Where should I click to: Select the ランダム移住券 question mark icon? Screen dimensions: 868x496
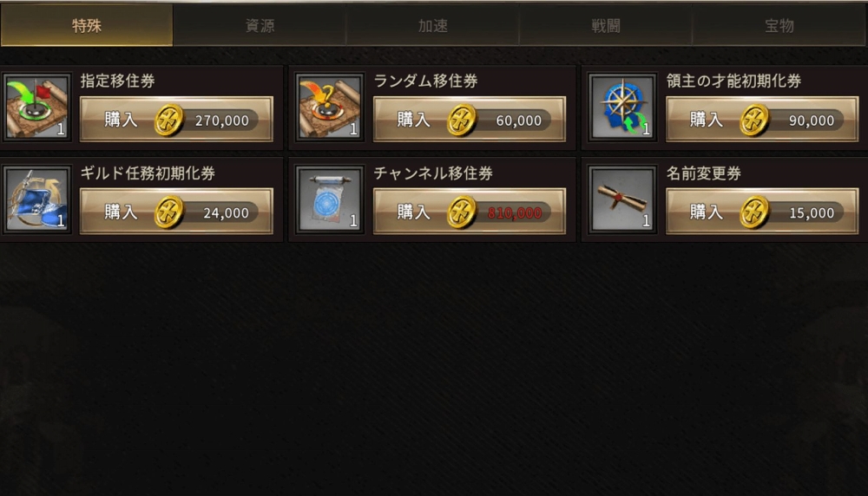tap(329, 108)
